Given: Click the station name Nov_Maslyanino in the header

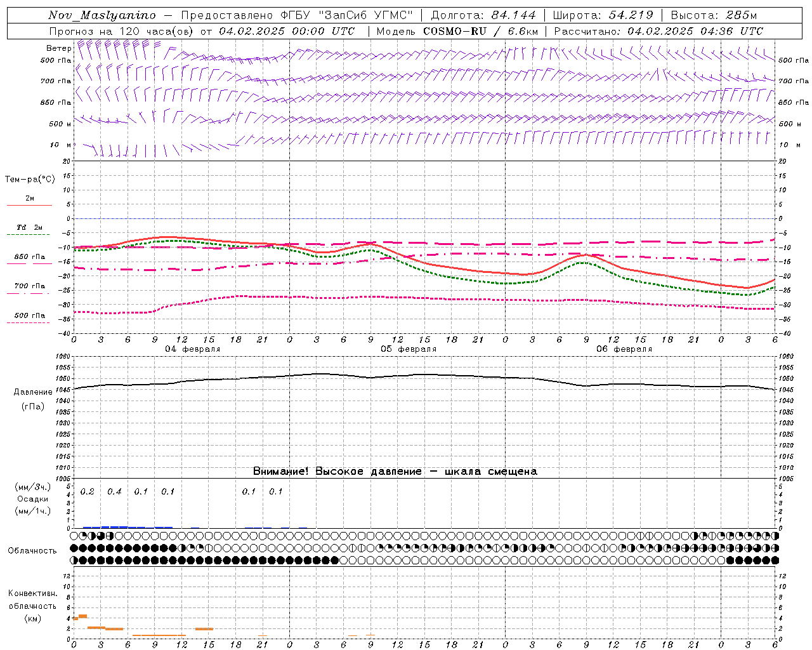Looking at the screenshot, I should pos(102,15).
